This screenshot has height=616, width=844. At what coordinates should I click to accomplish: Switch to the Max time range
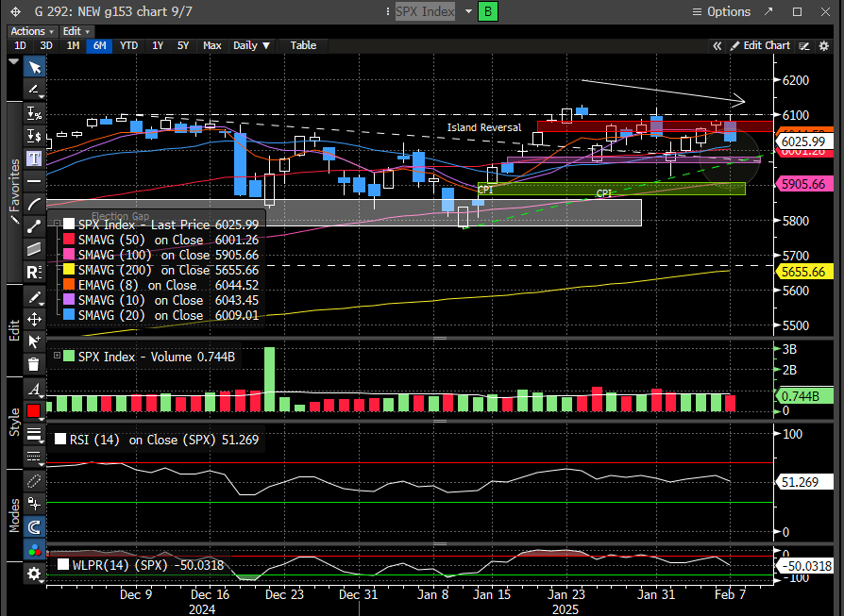click(x=212, y=45)
